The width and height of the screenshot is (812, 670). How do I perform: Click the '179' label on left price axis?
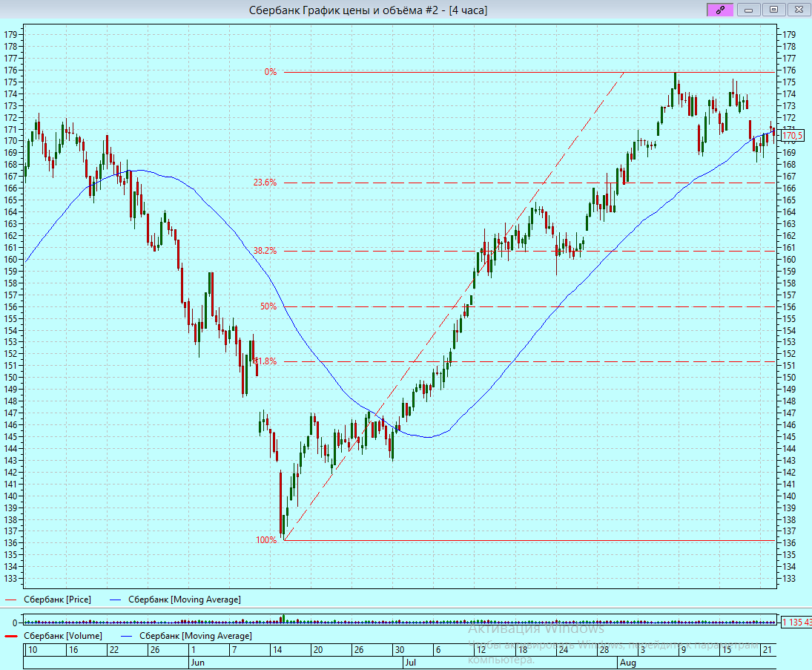10,35
